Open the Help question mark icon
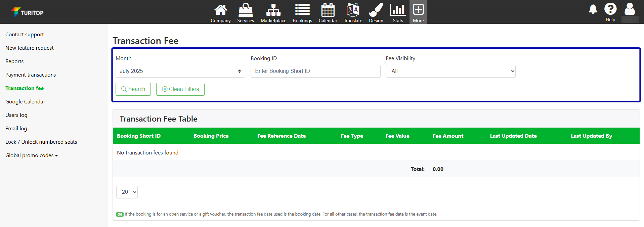 click(610, 9)
